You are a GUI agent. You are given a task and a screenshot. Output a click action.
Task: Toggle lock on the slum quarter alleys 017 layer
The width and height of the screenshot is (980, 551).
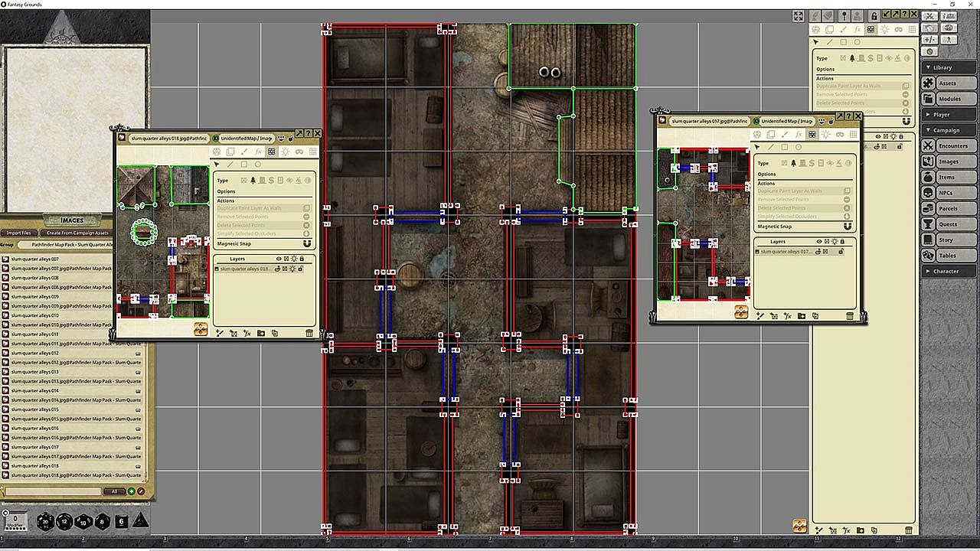(x=841, y=251)
